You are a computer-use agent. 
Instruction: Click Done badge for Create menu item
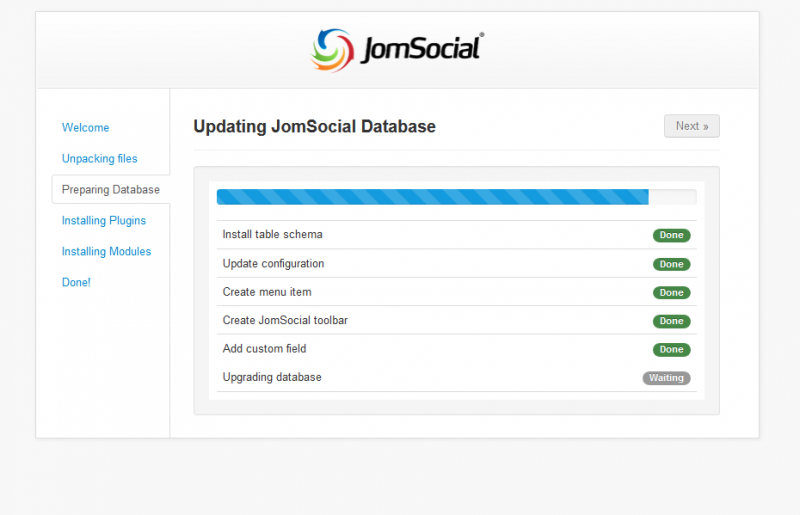671,293
